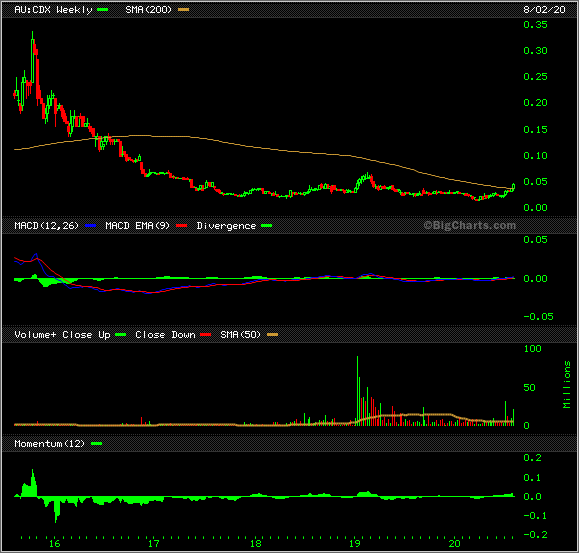Click the green Close Up legend swatch

pos(120,335)
